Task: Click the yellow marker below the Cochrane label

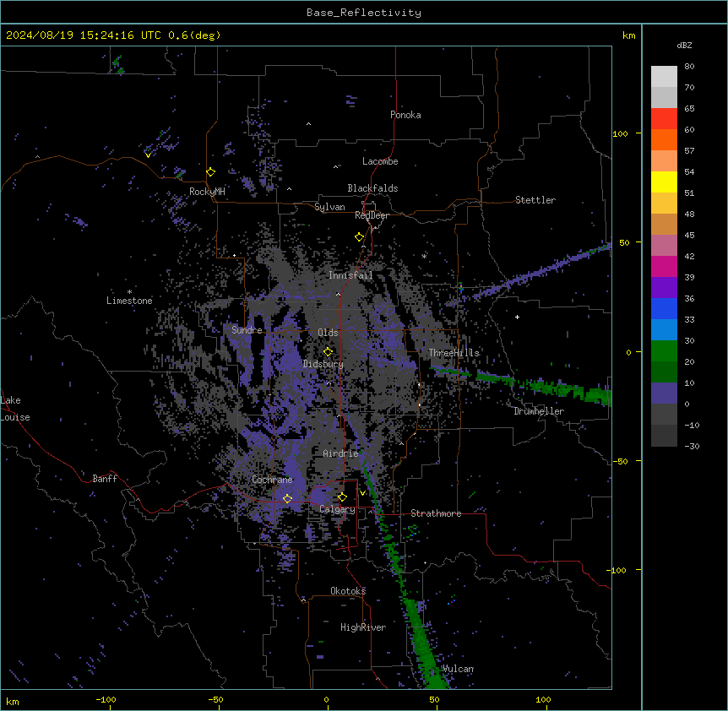Action: coord(287,498)
